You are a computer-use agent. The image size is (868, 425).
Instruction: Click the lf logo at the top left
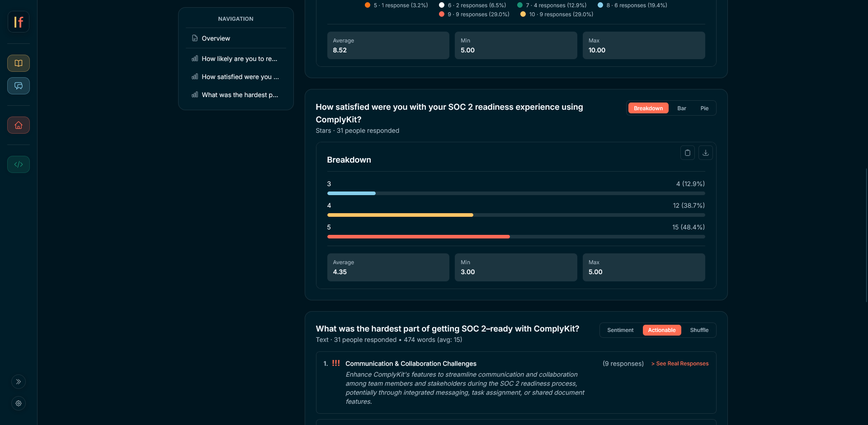19,22
